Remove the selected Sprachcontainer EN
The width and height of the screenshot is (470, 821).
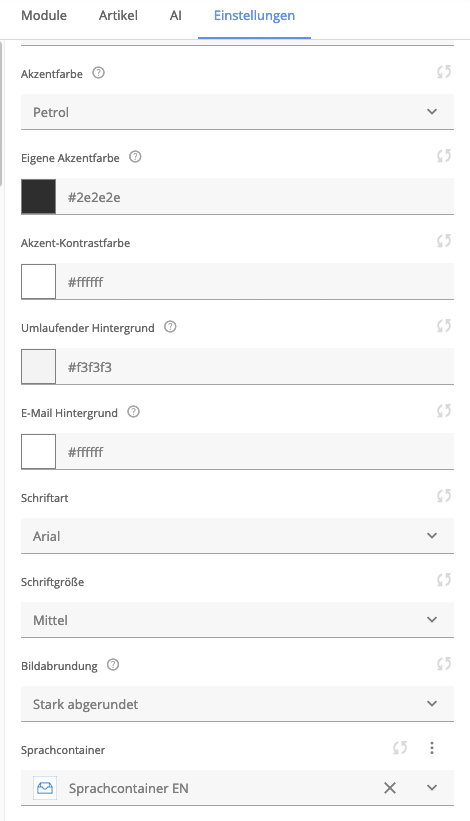click(390, 787)
